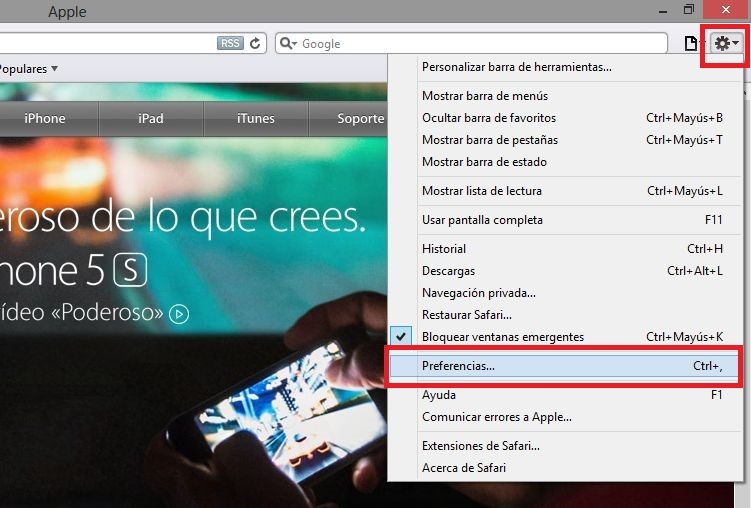Screen dimensions: 751x508
Task: Click the page menu icon
Action: 690,44
